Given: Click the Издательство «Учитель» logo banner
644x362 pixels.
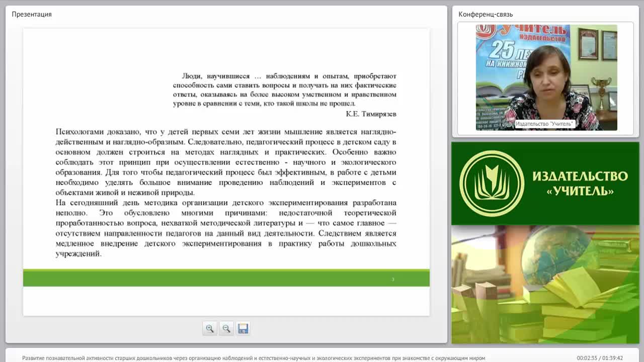Looking at the screenshot, I should pyautogui.click(x=545, y=184).
